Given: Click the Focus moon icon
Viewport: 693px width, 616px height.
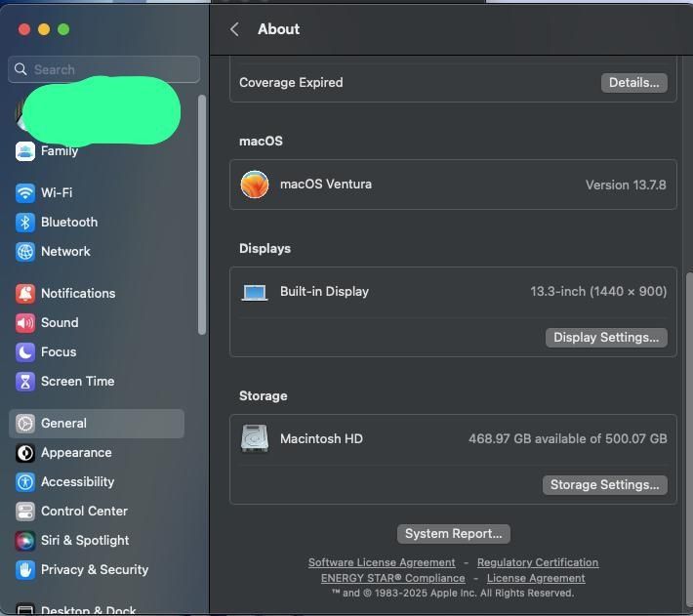Looking at the screenshot, I should pyautogui.click(x=25, y=352).
